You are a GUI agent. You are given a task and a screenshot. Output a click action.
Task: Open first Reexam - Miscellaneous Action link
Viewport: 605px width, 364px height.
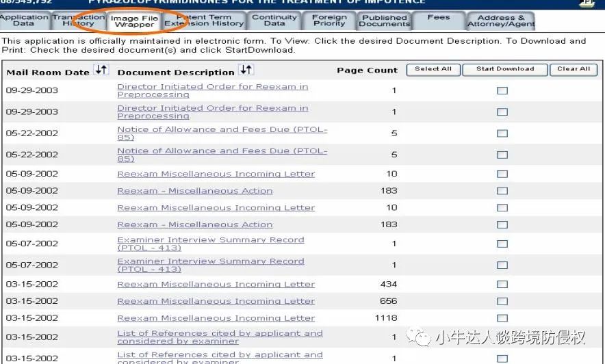click(x=195, y=192)
